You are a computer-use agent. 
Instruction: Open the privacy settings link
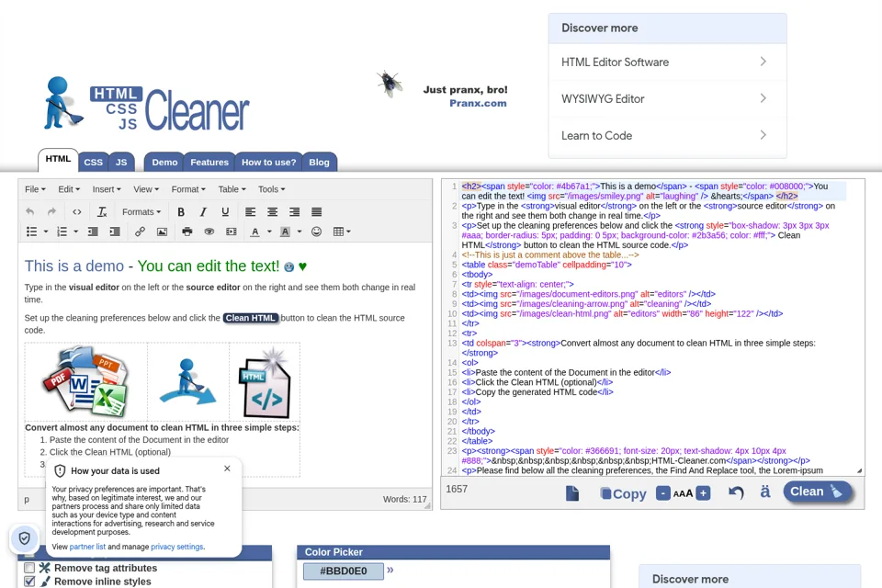coord(177,547)
